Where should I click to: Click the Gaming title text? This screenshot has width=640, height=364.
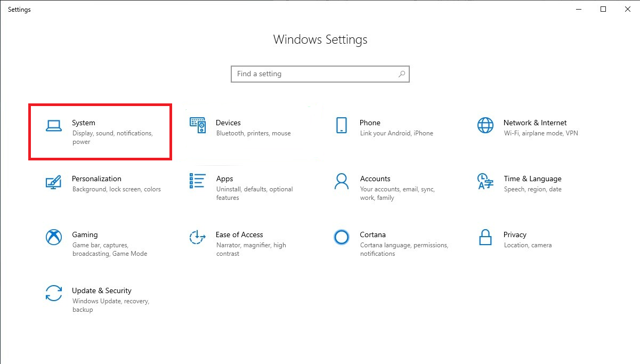click(x=85, y=234)
